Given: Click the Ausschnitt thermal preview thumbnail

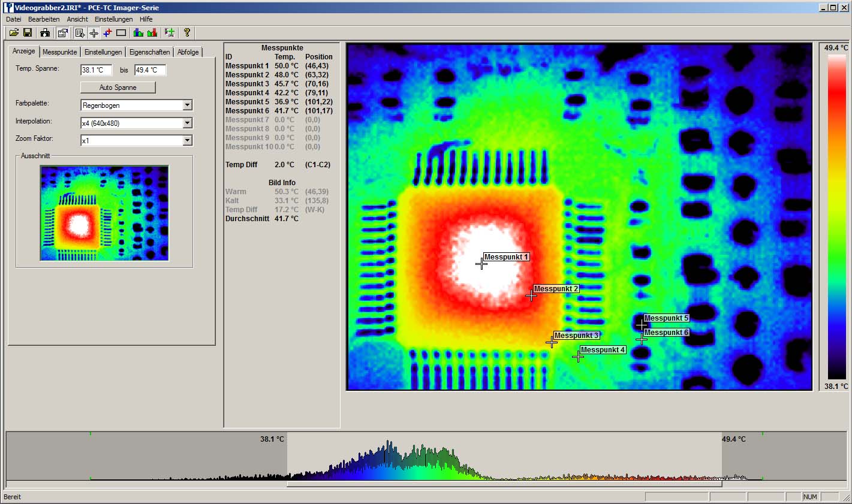Looking at the screenshot, I should (104, 213).
